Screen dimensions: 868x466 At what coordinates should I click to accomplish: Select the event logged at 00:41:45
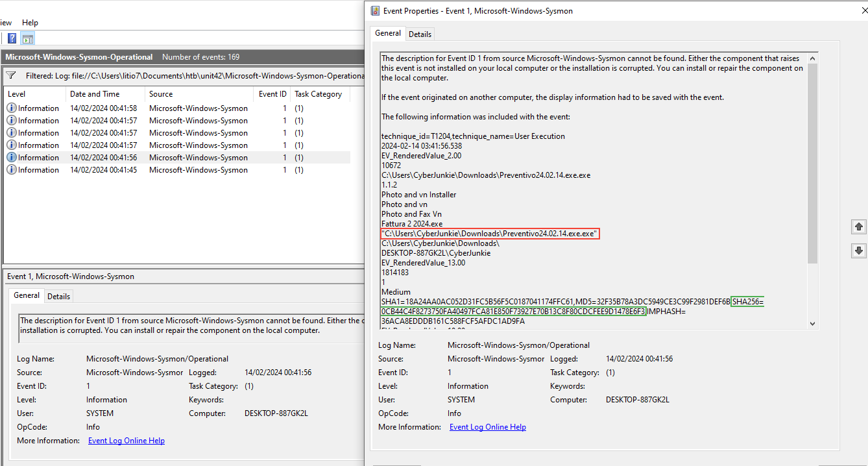pyautogui.click(x=176, y=170)
